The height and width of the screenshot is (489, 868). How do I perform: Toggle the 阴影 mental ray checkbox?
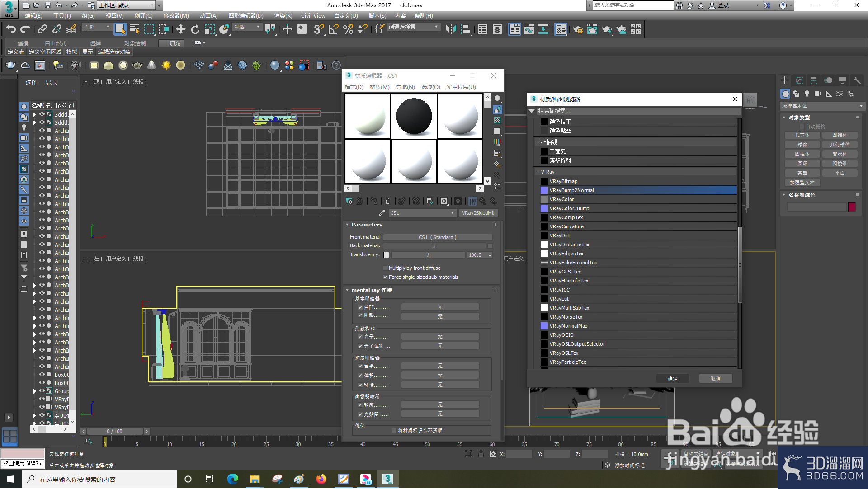(x=360, y=315)
